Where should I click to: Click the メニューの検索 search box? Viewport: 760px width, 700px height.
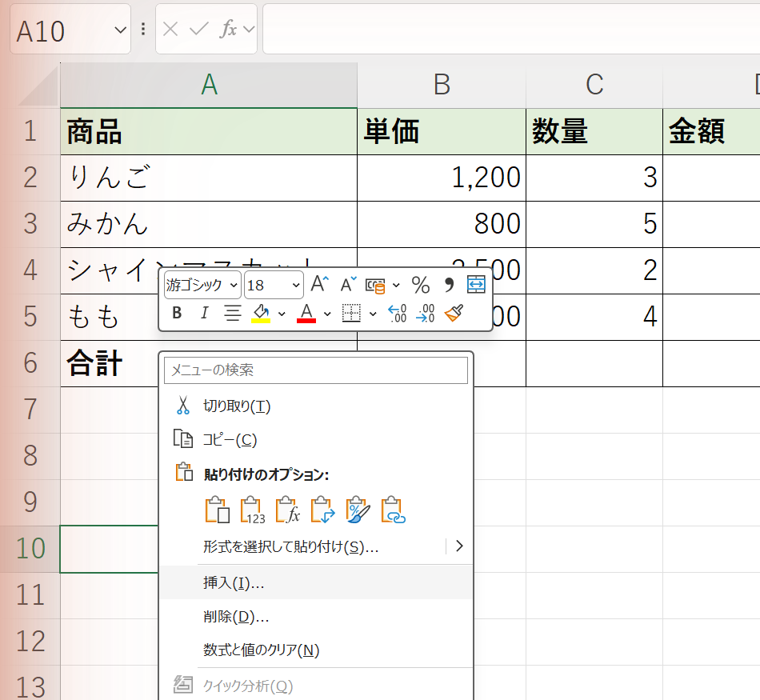(x=316, y=370)
